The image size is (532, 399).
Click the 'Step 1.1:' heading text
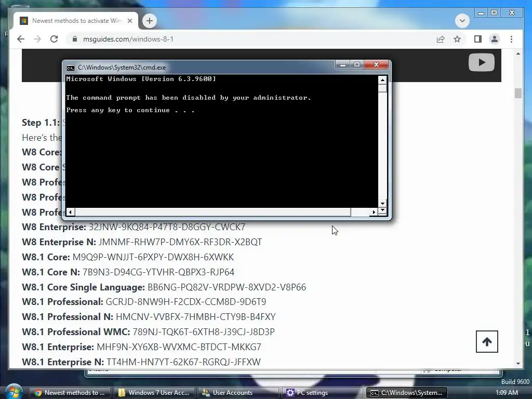(x=41, y=123)
